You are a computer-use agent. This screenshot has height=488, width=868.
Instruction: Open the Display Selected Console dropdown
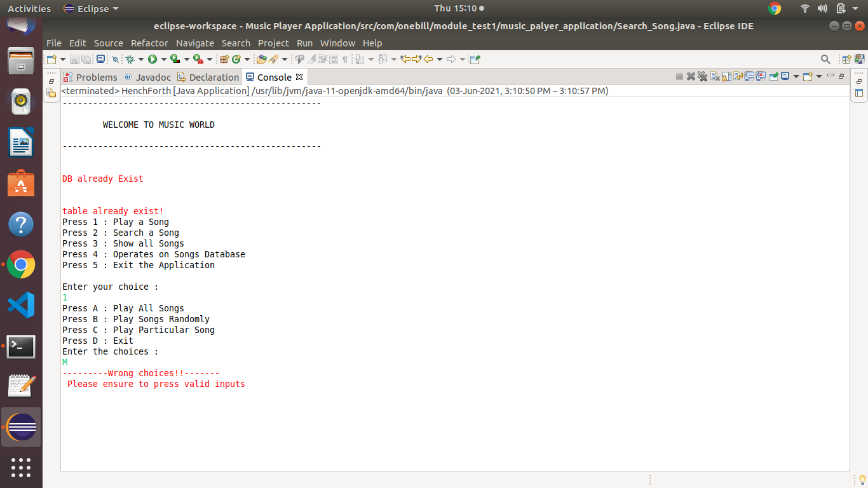click(796, 77)
